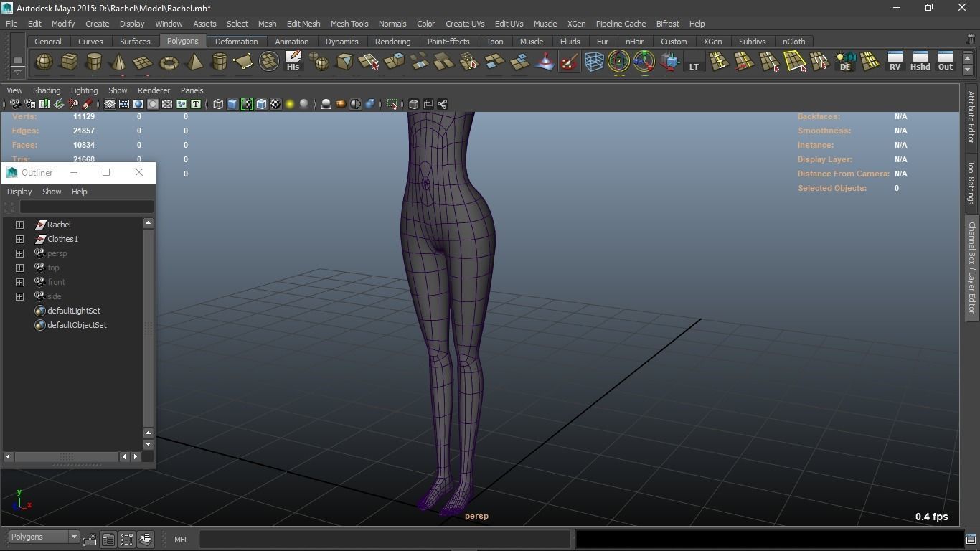
Task: Click the MEL command line label
Action: [x=181, y=540]
